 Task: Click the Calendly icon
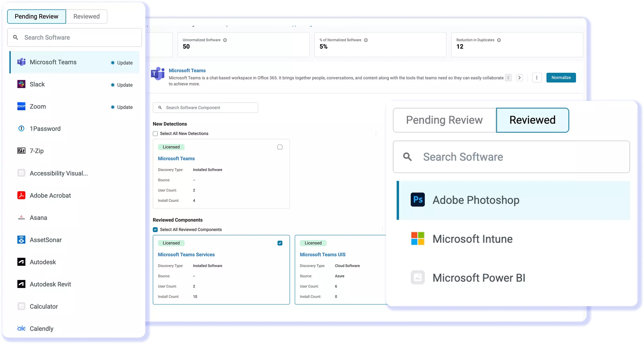pyautogui.click(x=21, y=328)
